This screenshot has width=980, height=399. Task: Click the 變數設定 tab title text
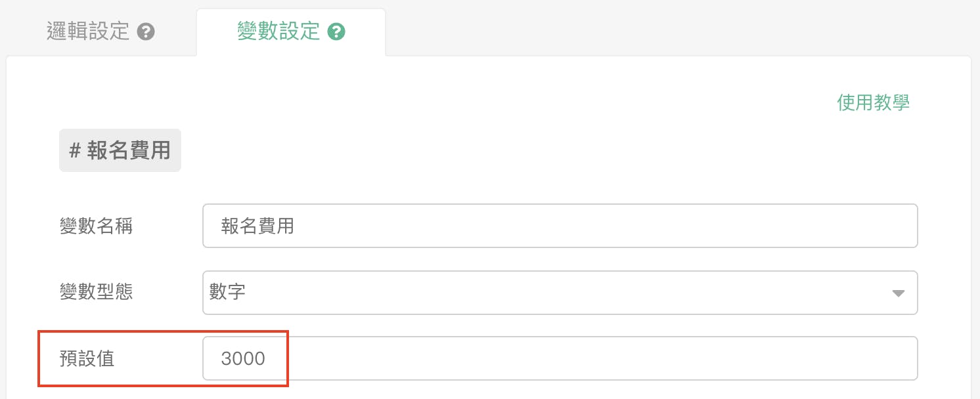[278, 32]
